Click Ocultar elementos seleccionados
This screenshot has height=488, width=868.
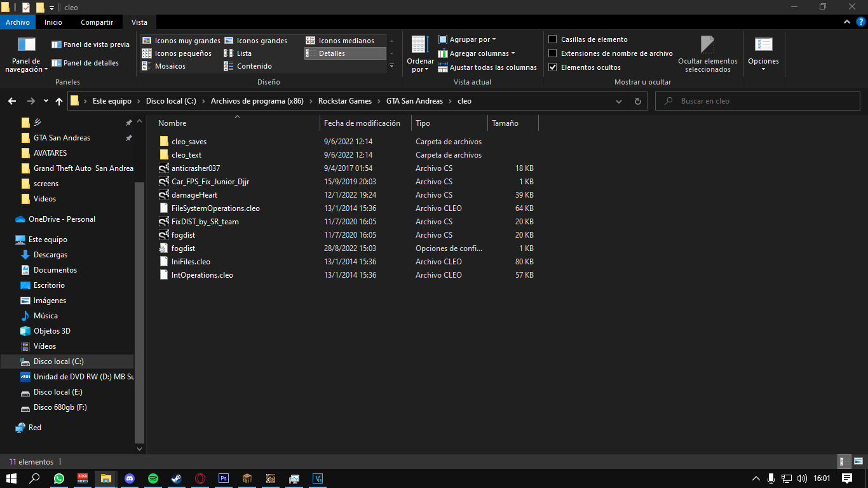click(x=708, y=54)
